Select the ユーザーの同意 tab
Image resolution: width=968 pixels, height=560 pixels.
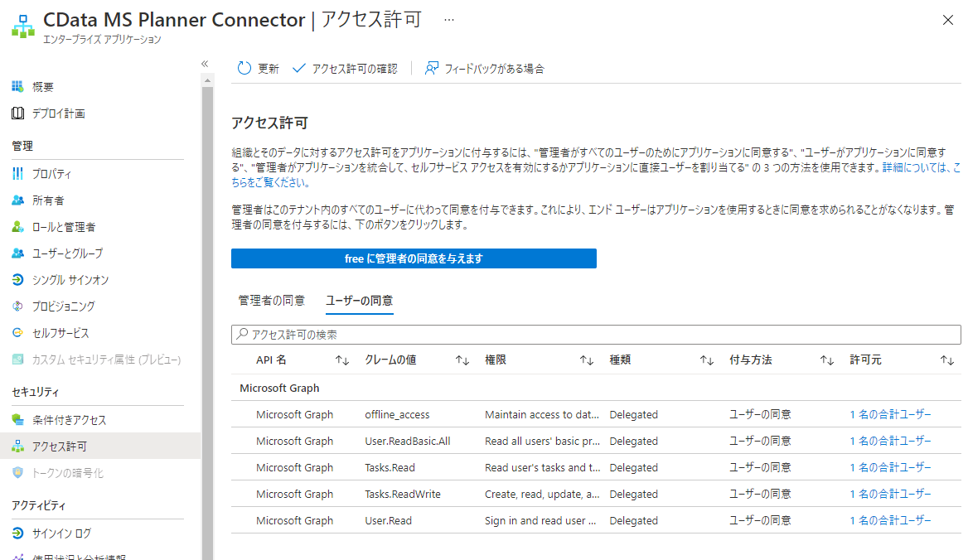pyautogui.click(x=360, y=301)
